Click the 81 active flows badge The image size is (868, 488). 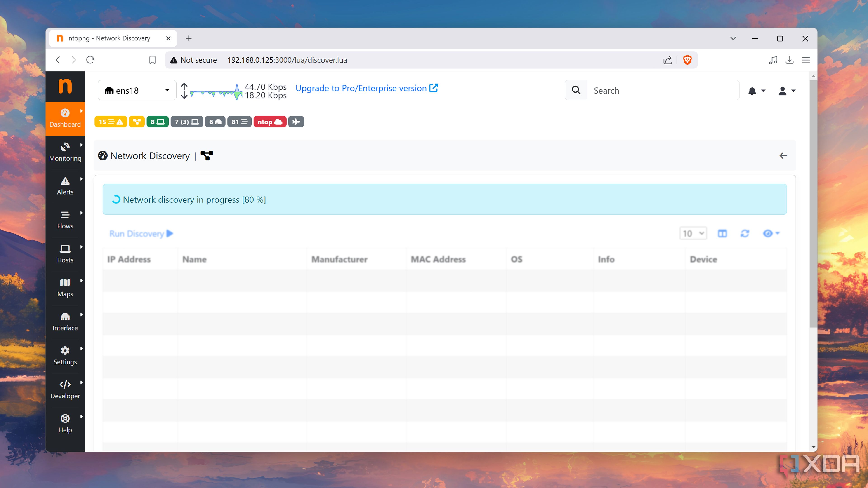pyautogui.click(x=239, y=122)
